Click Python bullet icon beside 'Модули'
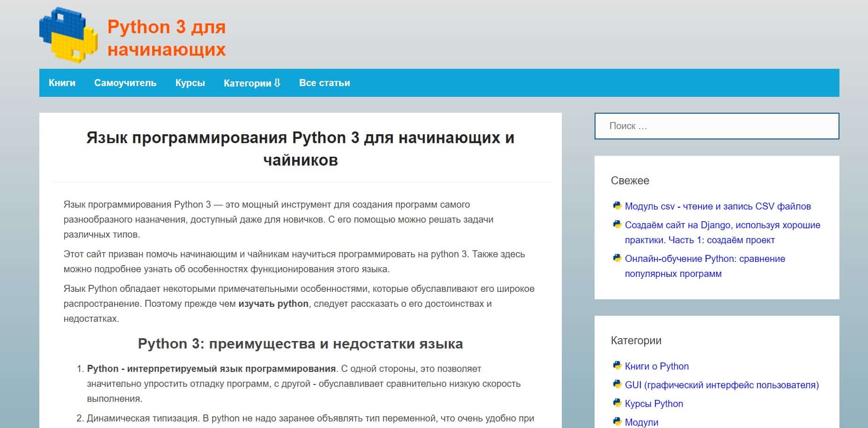 click(x=617, y=422)
